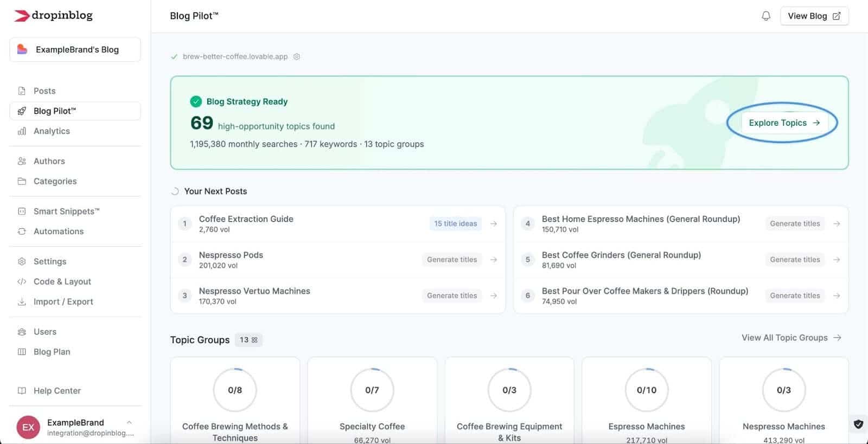Screen dimensions: 868x444
Task: Generate titles for Best Home Espresso Machines
Action: [795, 223]
